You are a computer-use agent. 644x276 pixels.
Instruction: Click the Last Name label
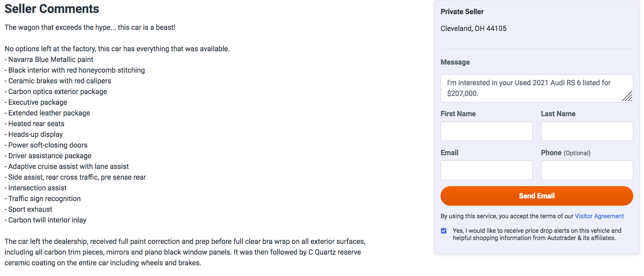click(558, 114)
